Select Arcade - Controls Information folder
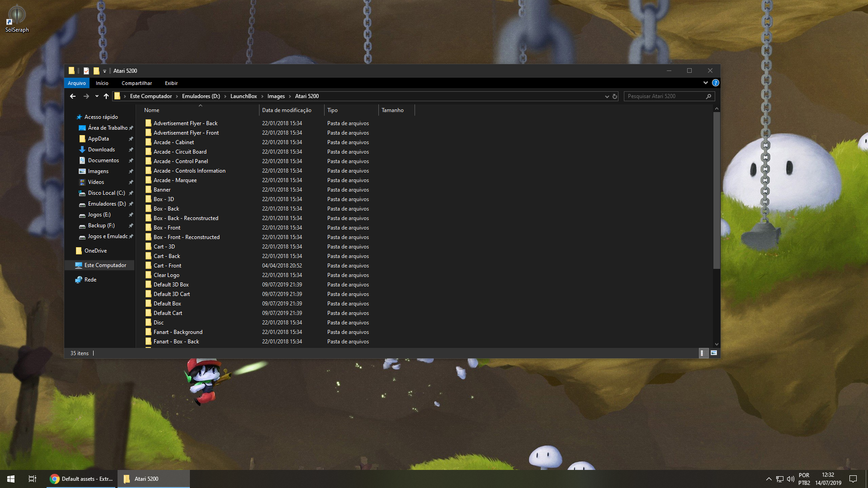The width and height of the screenshot is (868, 488). (x=189, y=171)
